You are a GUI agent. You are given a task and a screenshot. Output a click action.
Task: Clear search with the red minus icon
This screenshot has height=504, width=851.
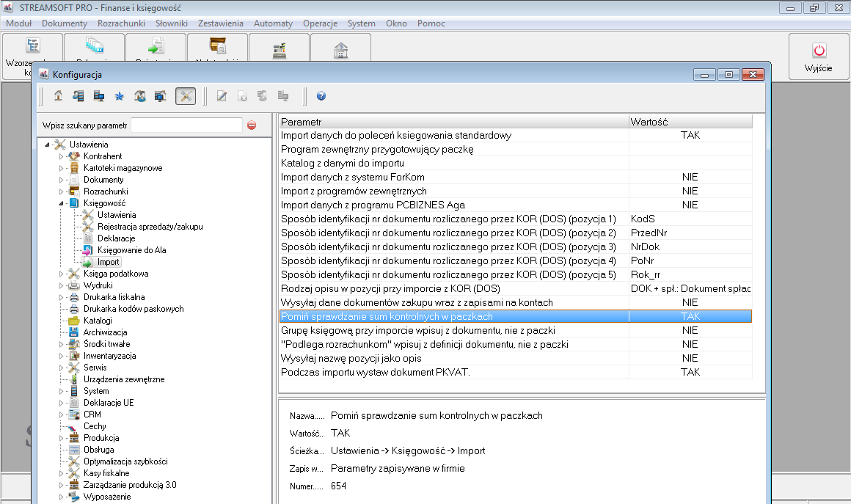point(252,125)
